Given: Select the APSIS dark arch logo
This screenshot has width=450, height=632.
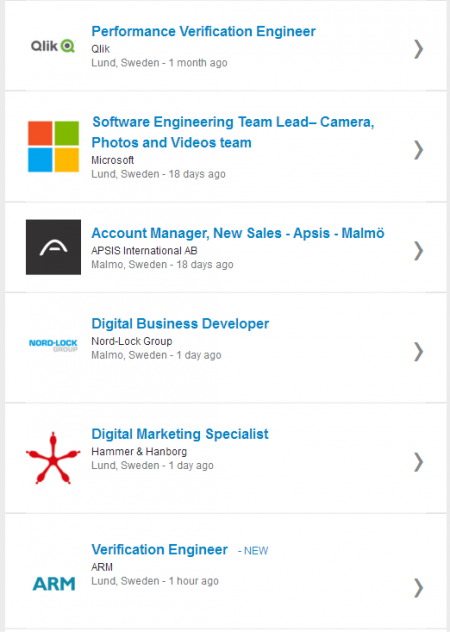Looking at the screenshot, I should click(x=53, y=247).
